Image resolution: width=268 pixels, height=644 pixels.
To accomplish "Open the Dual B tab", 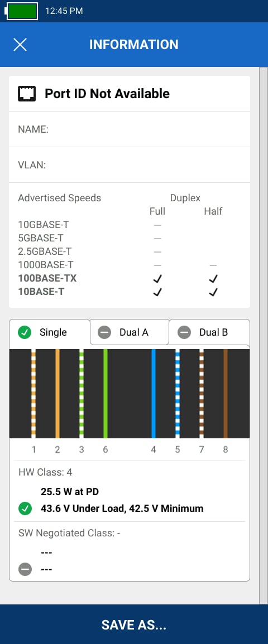I will [209, 332].
